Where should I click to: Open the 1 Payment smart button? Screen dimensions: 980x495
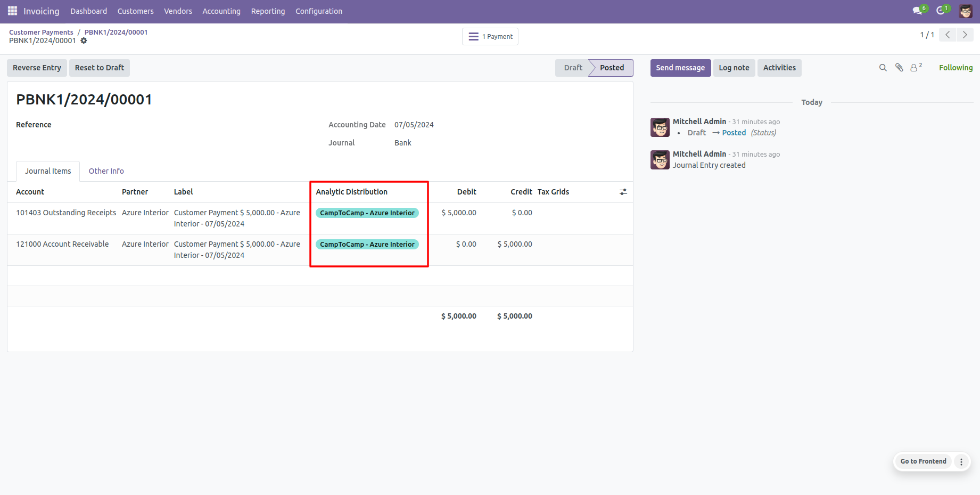[x=490, y=37]
